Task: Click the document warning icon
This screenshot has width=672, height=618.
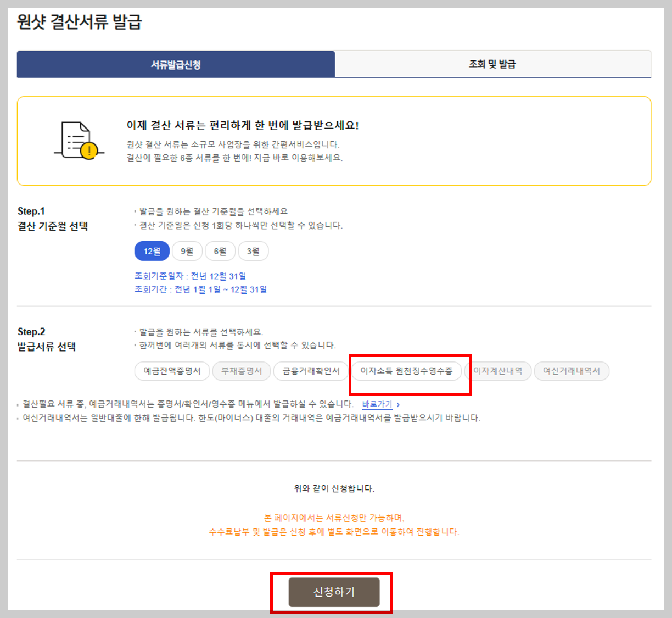Action: (x=79, y=141)
